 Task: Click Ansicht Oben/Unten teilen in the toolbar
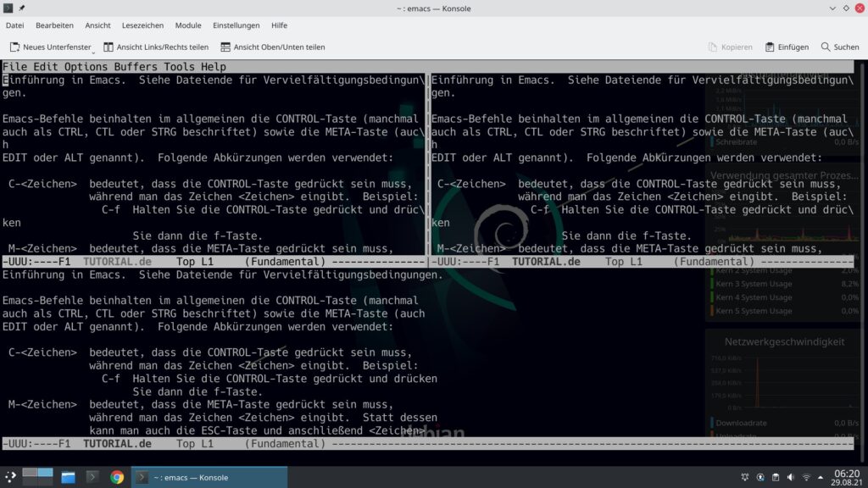tap(272, 47)
